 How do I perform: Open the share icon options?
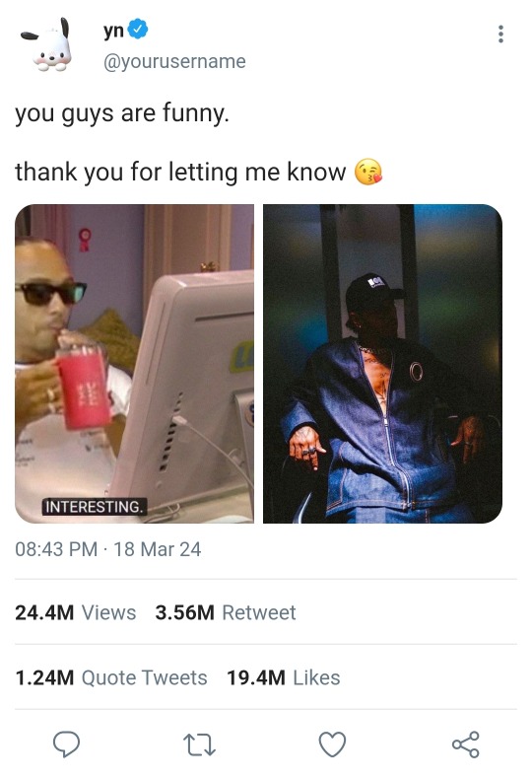[x=466, y=745]
